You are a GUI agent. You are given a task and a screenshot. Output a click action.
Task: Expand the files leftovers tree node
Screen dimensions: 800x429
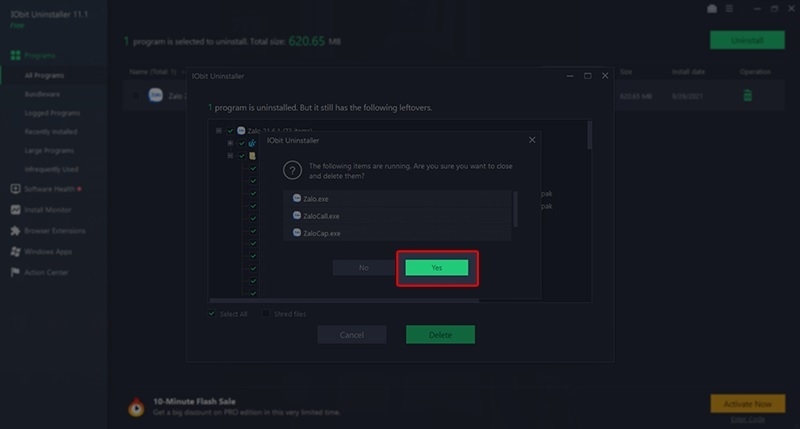229,156
